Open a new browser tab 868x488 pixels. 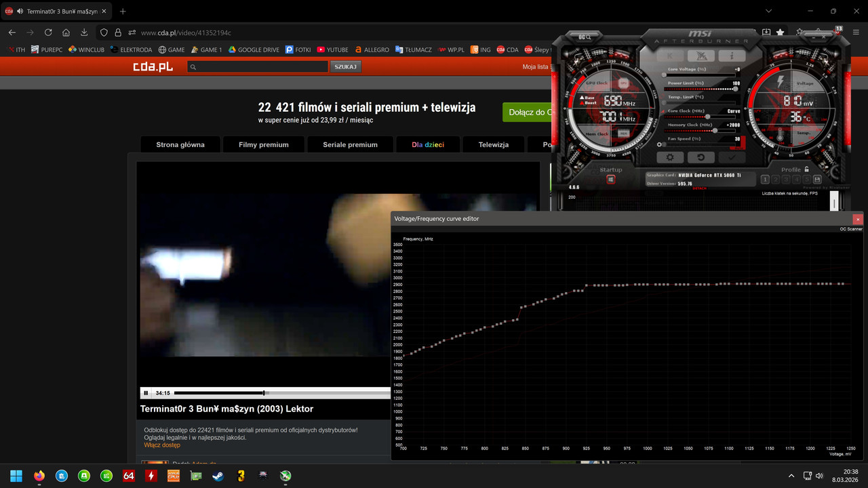(x=123, y=12)
